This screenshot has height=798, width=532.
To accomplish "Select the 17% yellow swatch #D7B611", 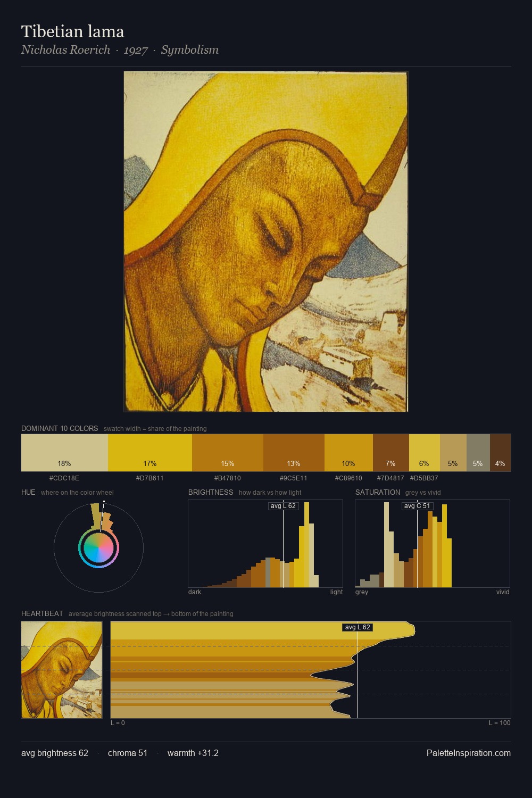I will tap(150, 453).
